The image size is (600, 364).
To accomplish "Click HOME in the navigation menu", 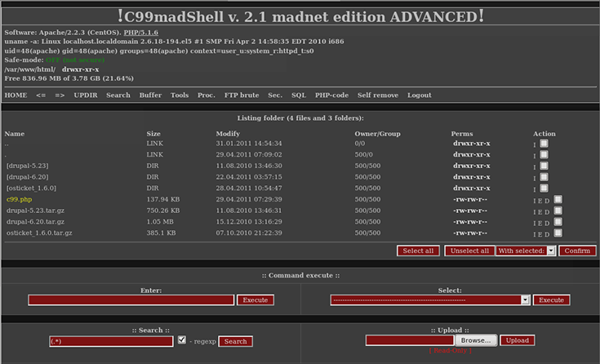I will tap(16, 95).
